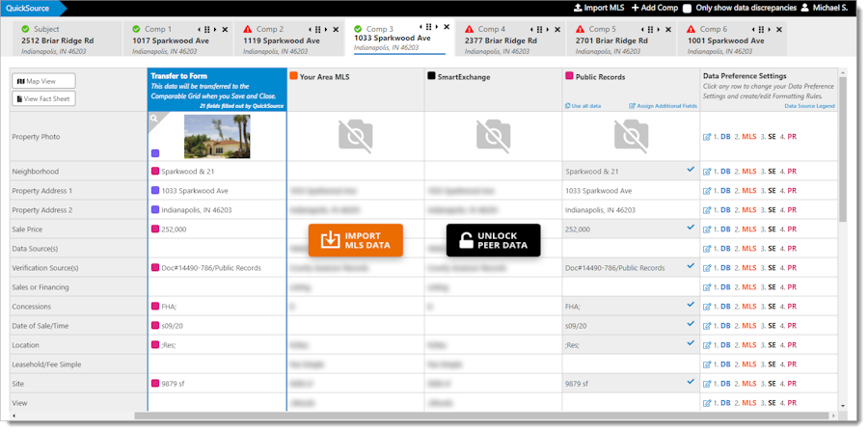Click Add Comp in the top bar
This screenshot has height=432, width=868.
click(655, 8)
